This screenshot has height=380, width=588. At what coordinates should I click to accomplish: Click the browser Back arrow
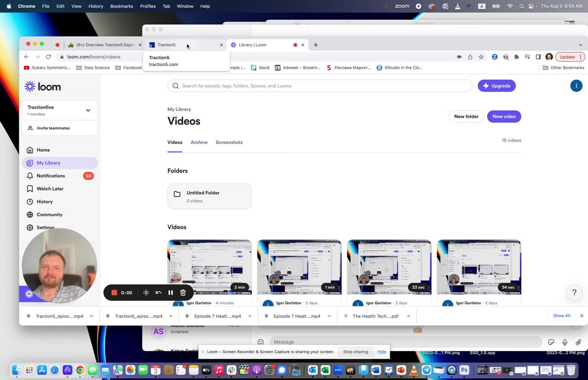coord(26,57)
